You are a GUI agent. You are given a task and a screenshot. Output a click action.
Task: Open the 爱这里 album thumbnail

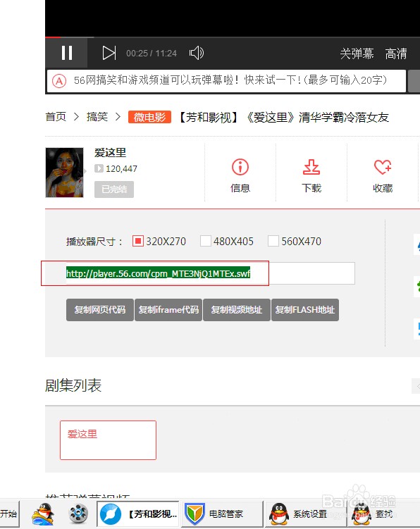65,173
